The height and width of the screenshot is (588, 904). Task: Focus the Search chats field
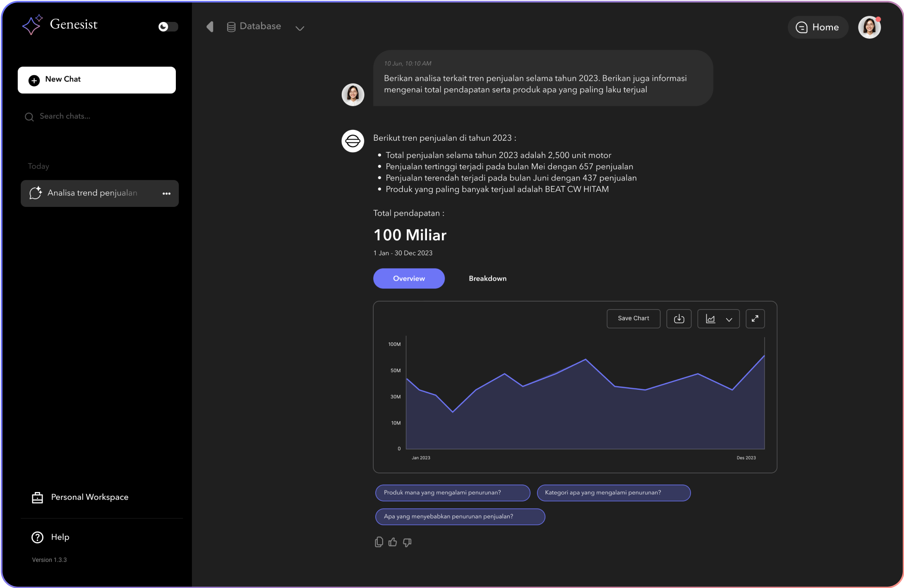pyautogui.click(x=99, y=116)
